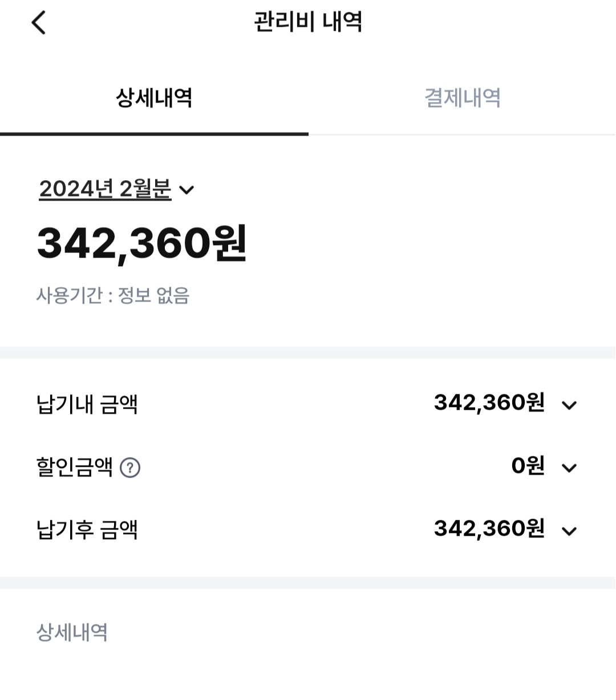Select the 상세내역 tab at top
The height and width of the screenshot is (700, 616).
tap(154, 98)
